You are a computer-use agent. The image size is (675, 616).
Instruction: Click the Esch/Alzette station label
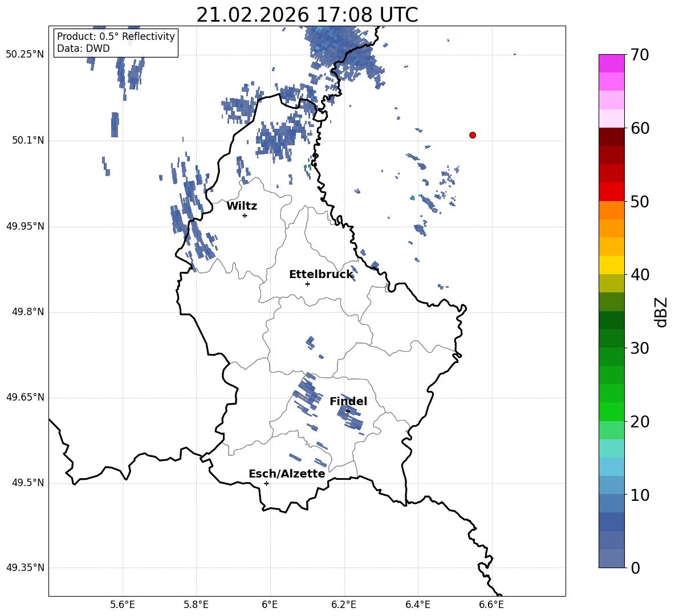pyautogui.click(x=287, y=474)
